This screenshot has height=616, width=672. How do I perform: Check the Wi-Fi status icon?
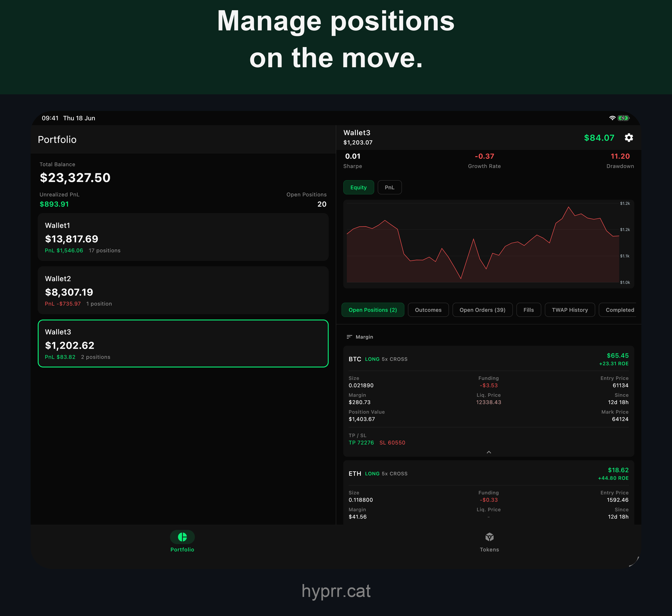612,118
